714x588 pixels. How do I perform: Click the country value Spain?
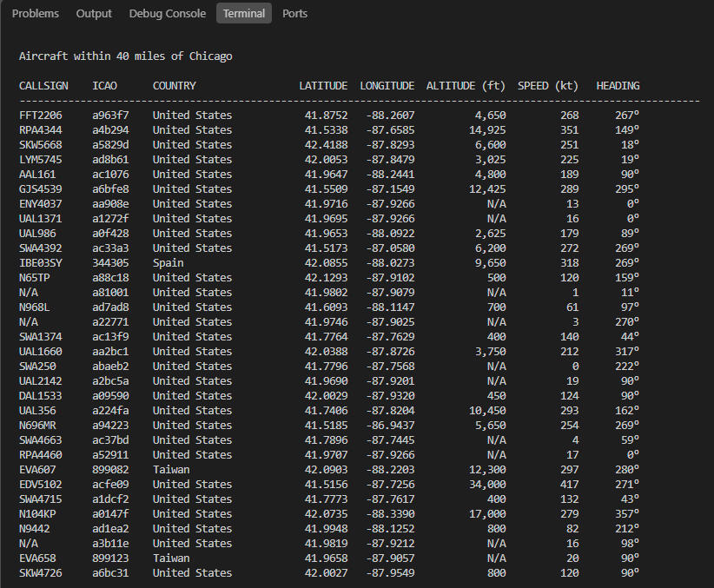(168, 263)
